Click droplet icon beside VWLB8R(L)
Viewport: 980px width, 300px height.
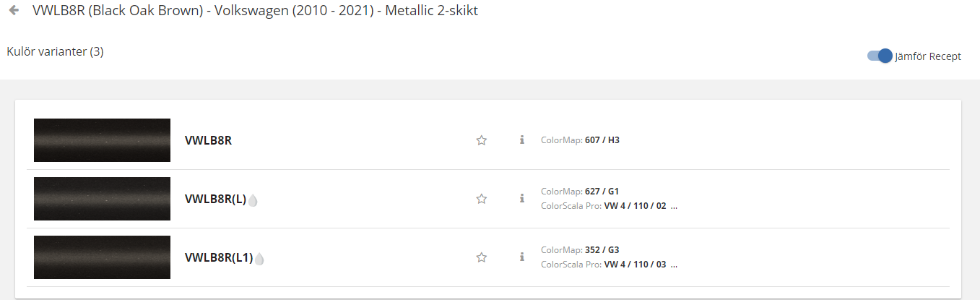(x=253, y=200)
